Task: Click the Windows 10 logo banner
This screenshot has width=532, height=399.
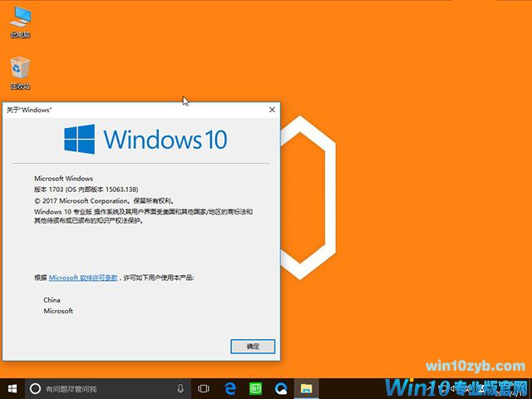Action: click(145, 139)
